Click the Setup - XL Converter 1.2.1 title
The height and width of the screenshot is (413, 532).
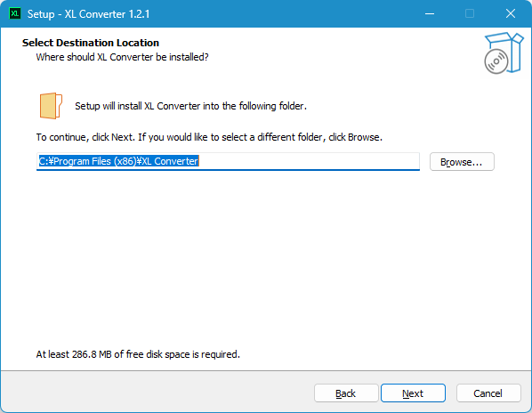coord(88,14)
